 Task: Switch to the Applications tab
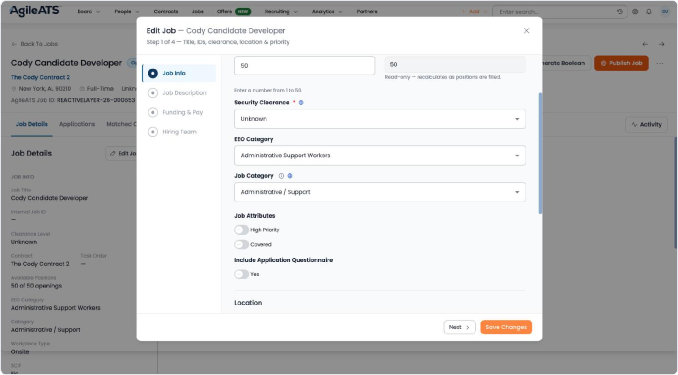77,124
